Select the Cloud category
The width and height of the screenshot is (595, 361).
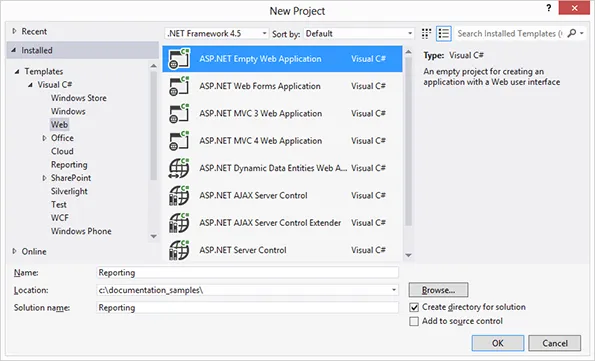click(62, 151)
